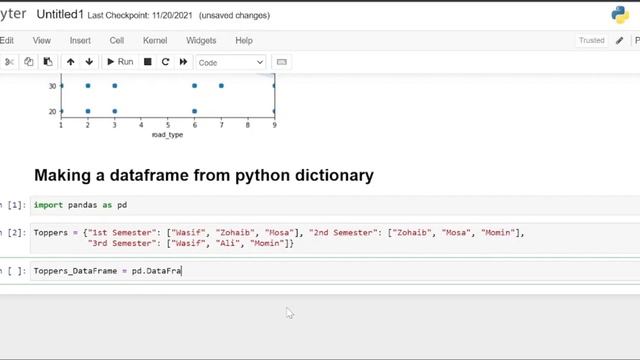This screenshot has height=360, width=640.
Task: Move the cell down with the arrow icon
Action: click(x=89, y=62)
